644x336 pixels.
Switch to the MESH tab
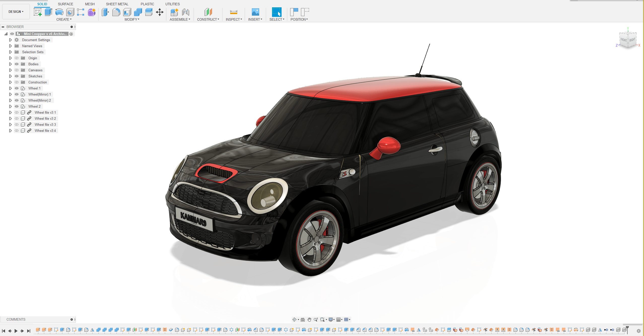pyautogui.click(x=90, y=4)
